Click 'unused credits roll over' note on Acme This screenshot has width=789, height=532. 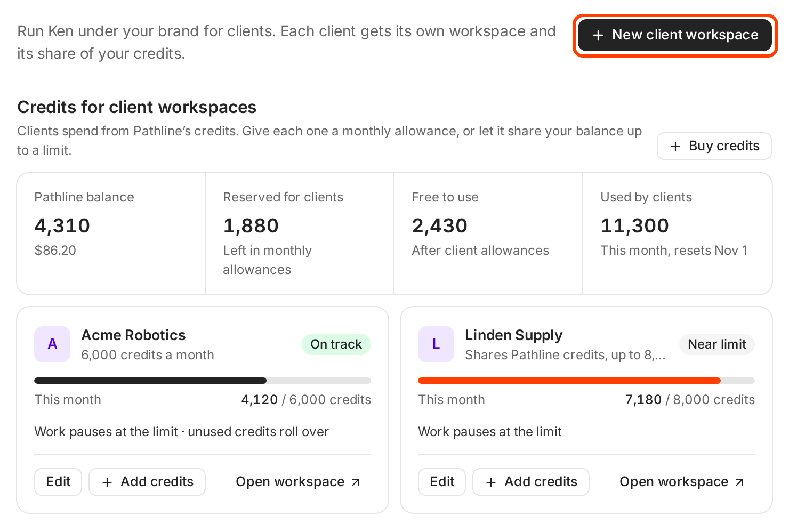coord(259,432)
